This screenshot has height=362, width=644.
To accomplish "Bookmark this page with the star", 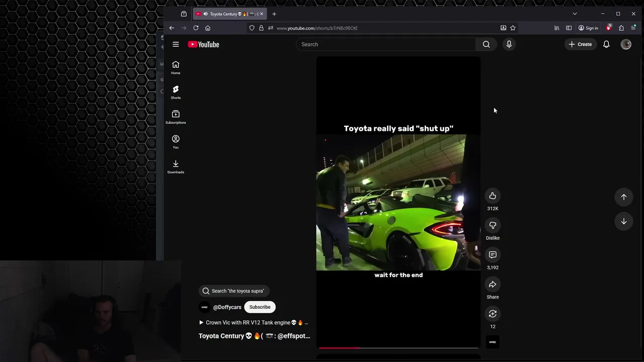I will [513, 28].
